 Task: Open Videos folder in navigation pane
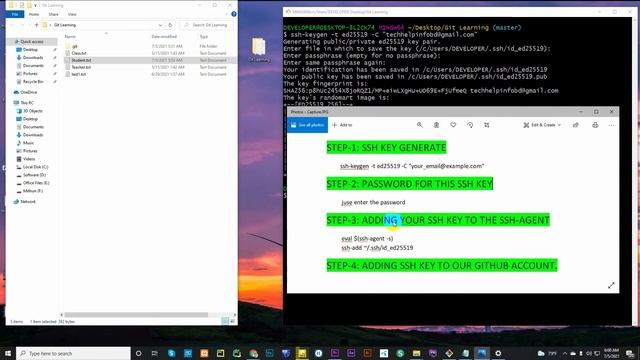29,159
